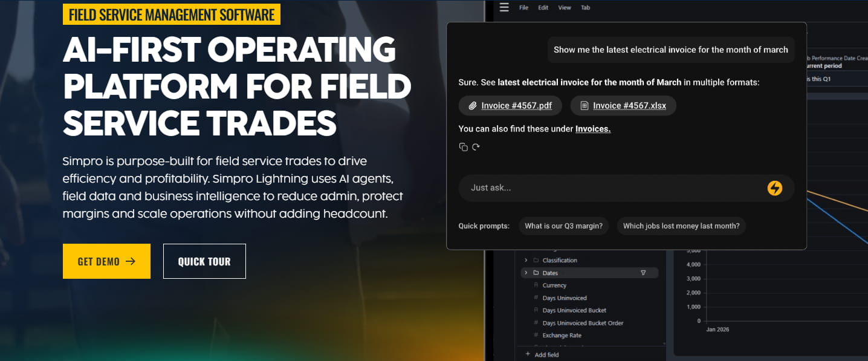Focus the 'Just ask...' input field

[x=626, y=188]
